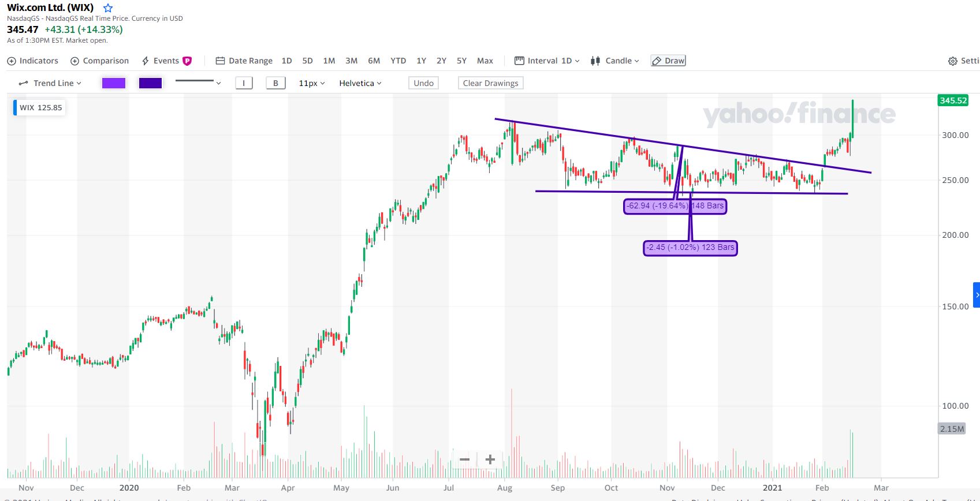The height and width of the screenshot is (501, 980).
Task: Open the Trend Line tool dropdown
Action: (50, 83)
